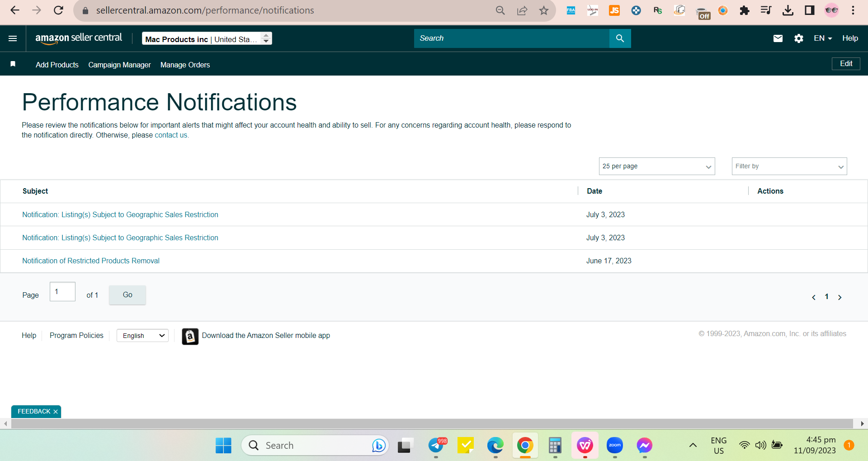This screenshot has height=461, width=868.
Task: Open the Chrome profile avatar
Action: tap(831, 10)
